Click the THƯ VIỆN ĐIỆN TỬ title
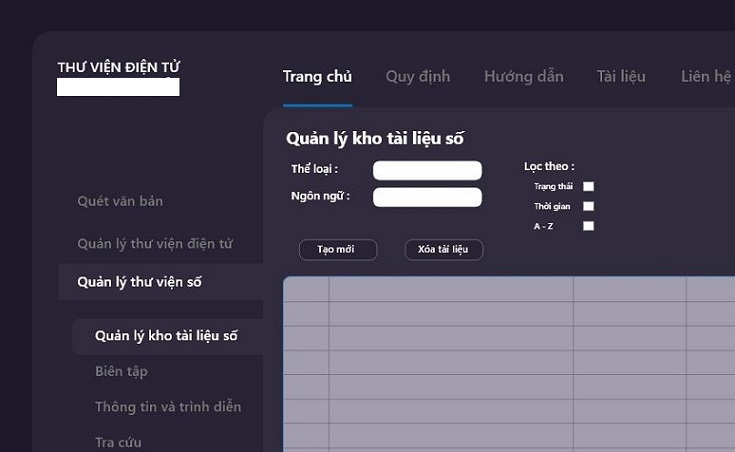The height and width of the screenshot is (452, 735). point(119,68)
